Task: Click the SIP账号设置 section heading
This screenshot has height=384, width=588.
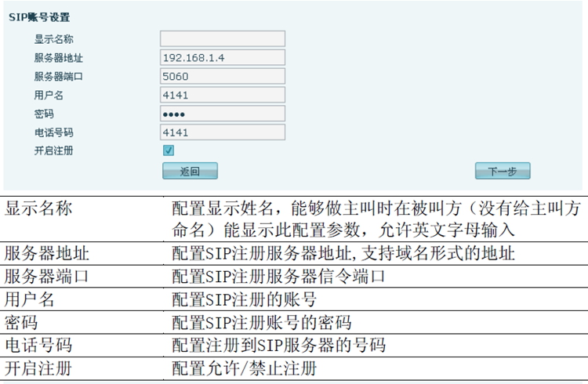Action: pyautogui.click(x=39, y=17)
